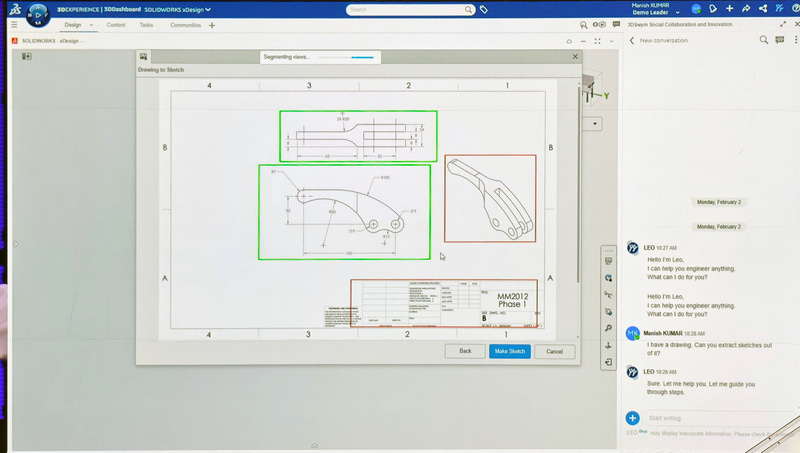Open the network sharing icon in top bar

tap(763, 8)
